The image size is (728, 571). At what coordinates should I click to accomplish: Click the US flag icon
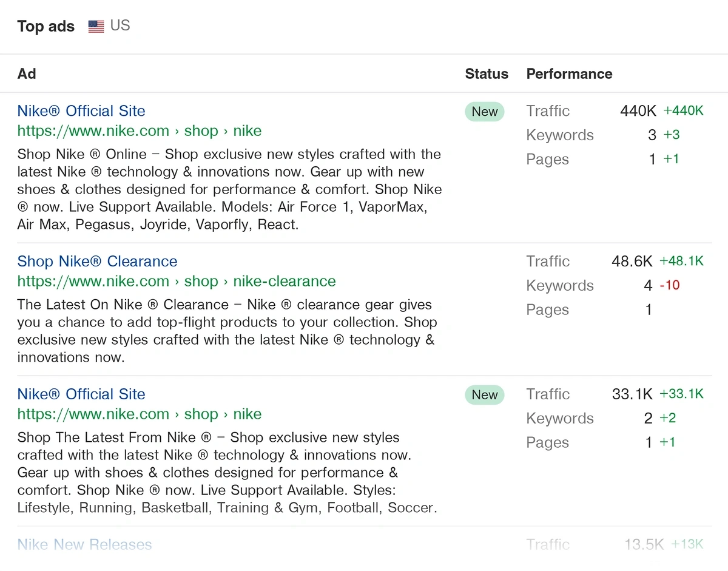[x=96, y=26]
